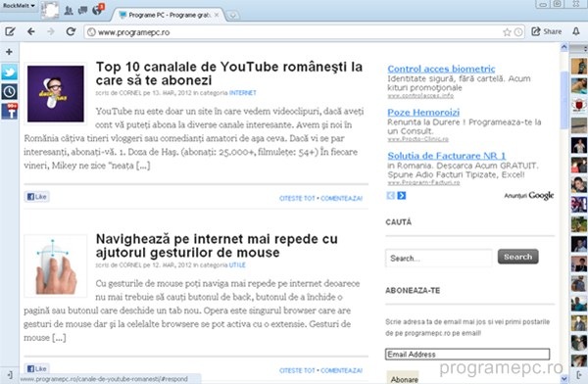
Task: Click the user profile picture in top bar
Action: [50, 10]
